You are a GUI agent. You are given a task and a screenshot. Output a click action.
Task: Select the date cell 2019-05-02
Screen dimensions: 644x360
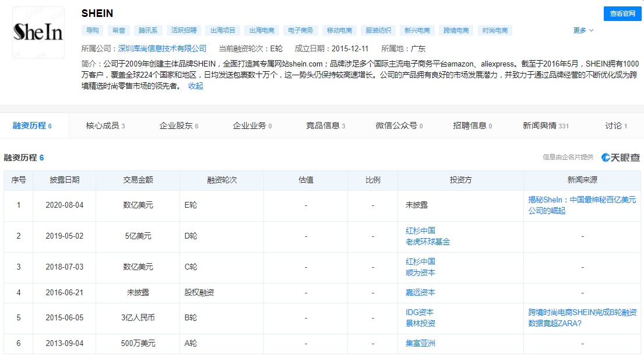[65, 236]
